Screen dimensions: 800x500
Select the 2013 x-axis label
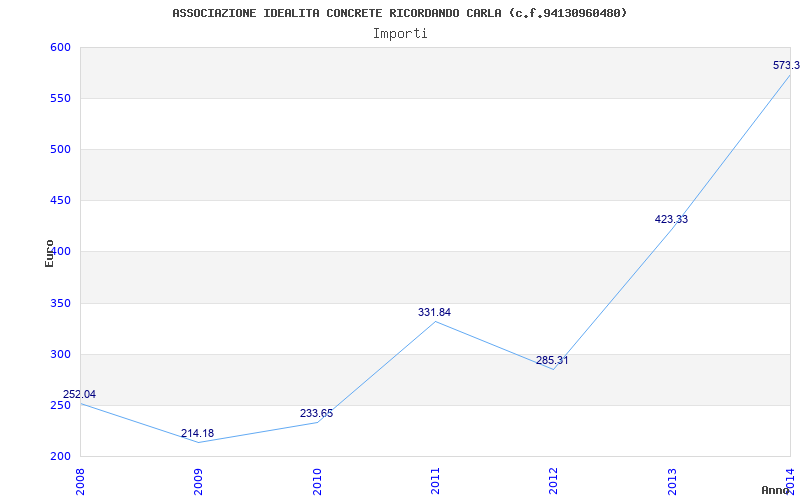[x=671, y=482]
